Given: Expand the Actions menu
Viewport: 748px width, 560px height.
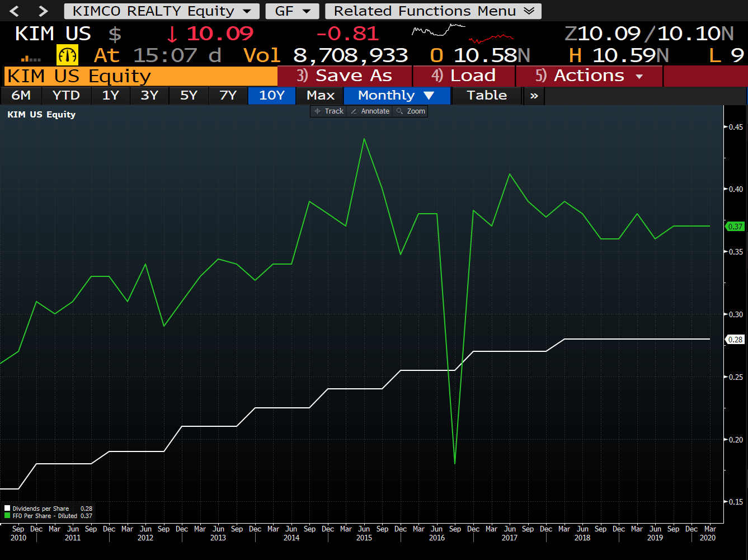Looking at the screenshot, I should tap(589, 76).
